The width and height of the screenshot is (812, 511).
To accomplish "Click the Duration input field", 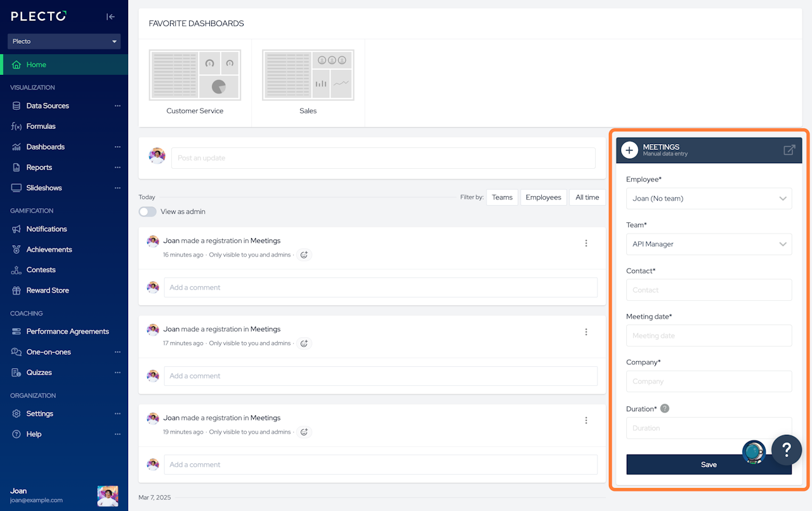I will (x=709, y=428).
